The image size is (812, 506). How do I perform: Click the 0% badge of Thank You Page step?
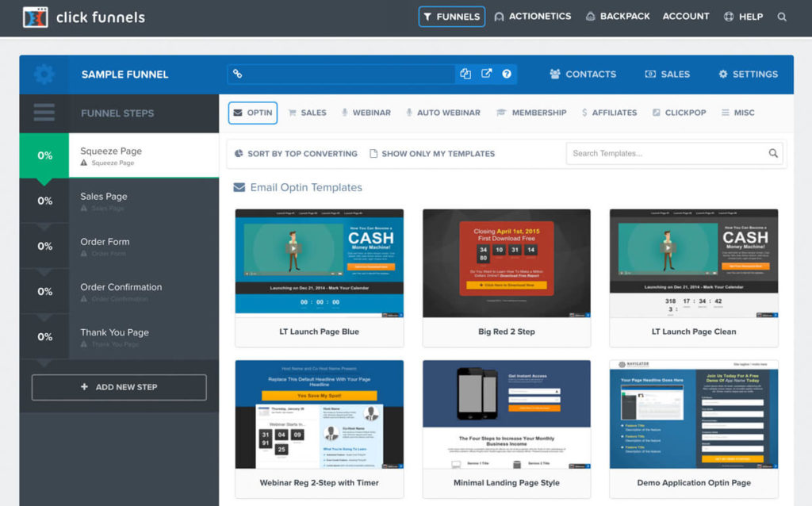click(44, 336)
